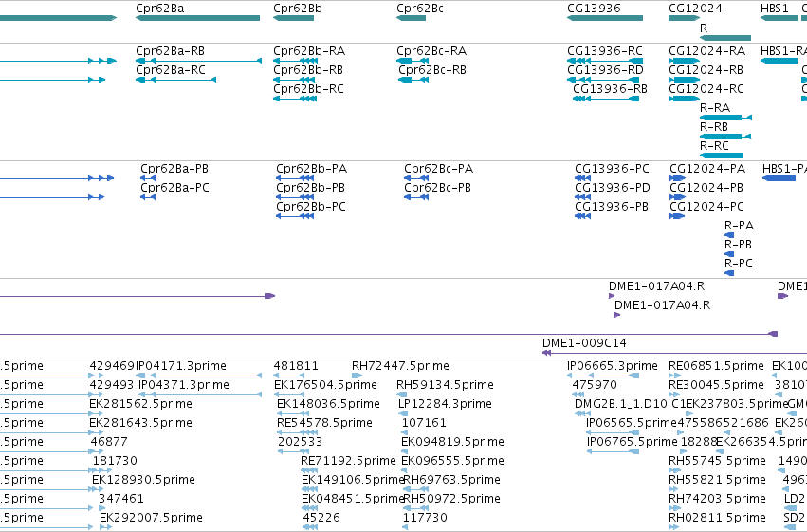
Task: Select protein CG12024-PC
Action: point(677,216)
